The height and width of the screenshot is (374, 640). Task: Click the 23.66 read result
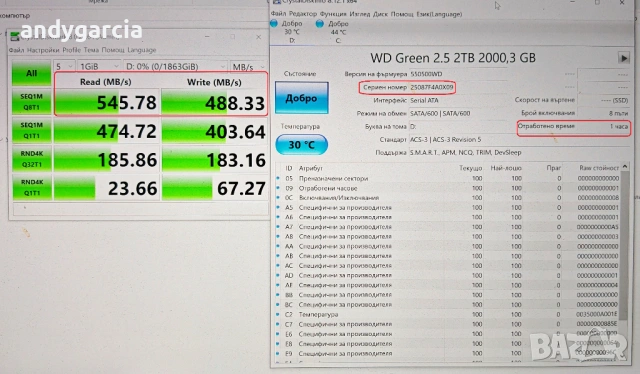pyautogui.click(x=107, y=188)
